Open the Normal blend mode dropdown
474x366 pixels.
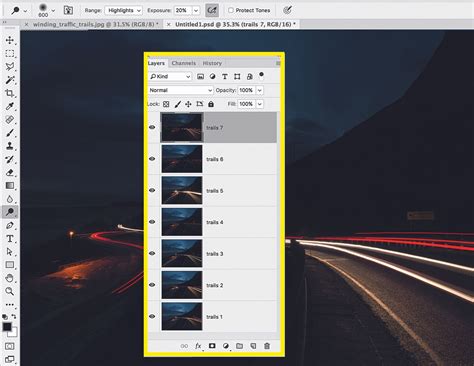180,90
